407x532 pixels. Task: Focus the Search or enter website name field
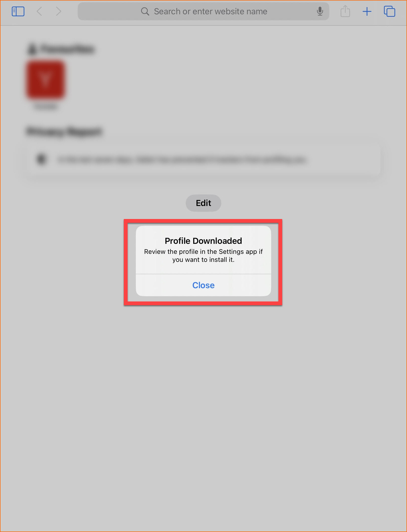(203, 11)
